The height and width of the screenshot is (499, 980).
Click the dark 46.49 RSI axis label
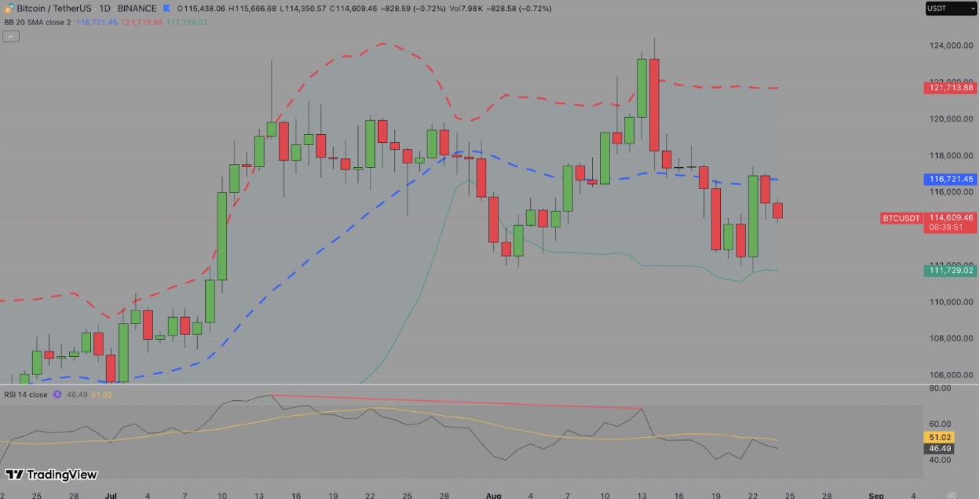click(x=941, y=449)
